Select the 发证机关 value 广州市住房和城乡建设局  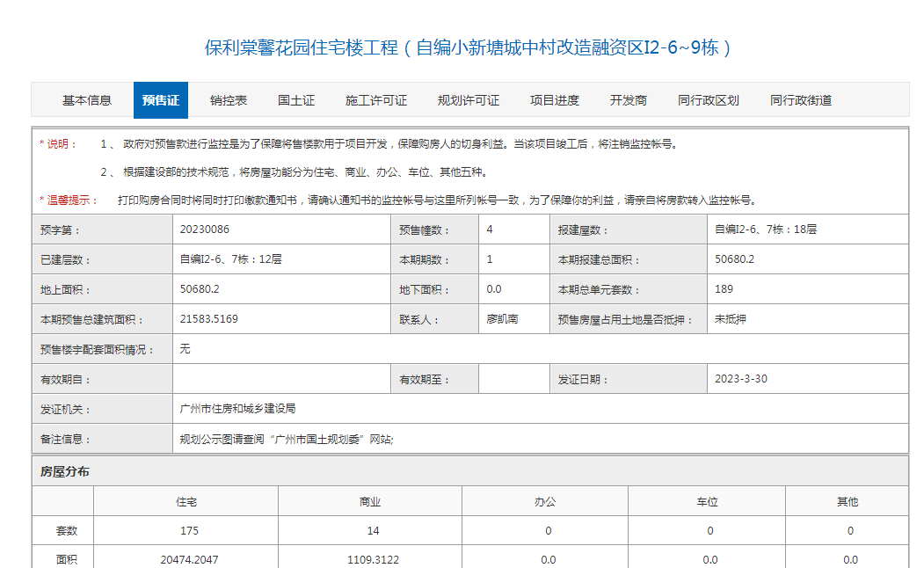tap(240, 408)
